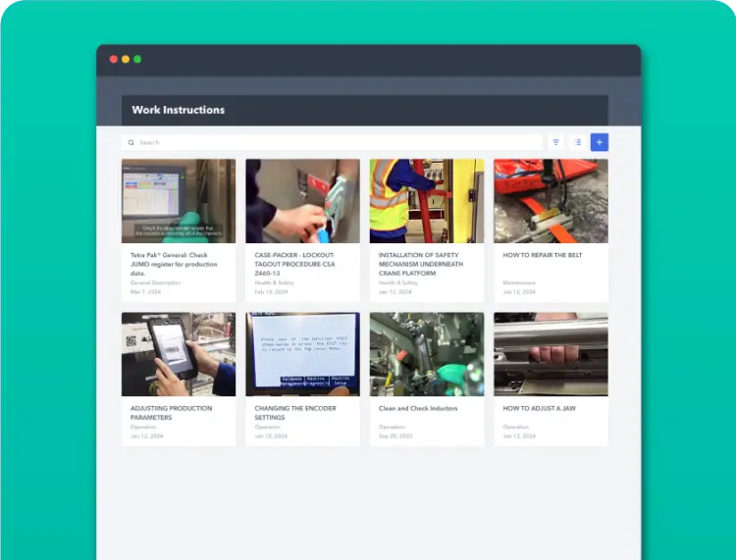The width and height of the screenshot is (736, 560).
Task: Click the green maximize window dot
Action: click(137, 59)
